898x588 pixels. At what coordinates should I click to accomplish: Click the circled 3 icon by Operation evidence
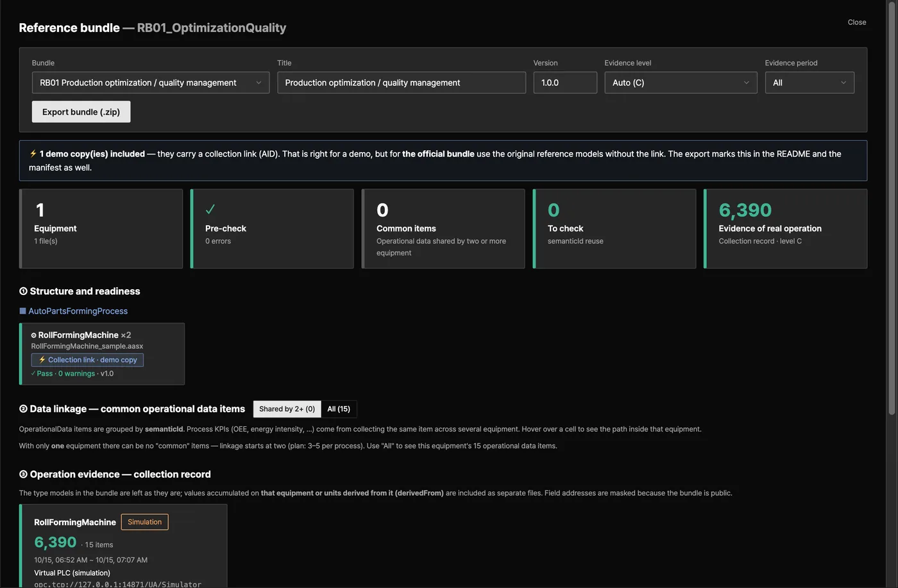(23, 475)
